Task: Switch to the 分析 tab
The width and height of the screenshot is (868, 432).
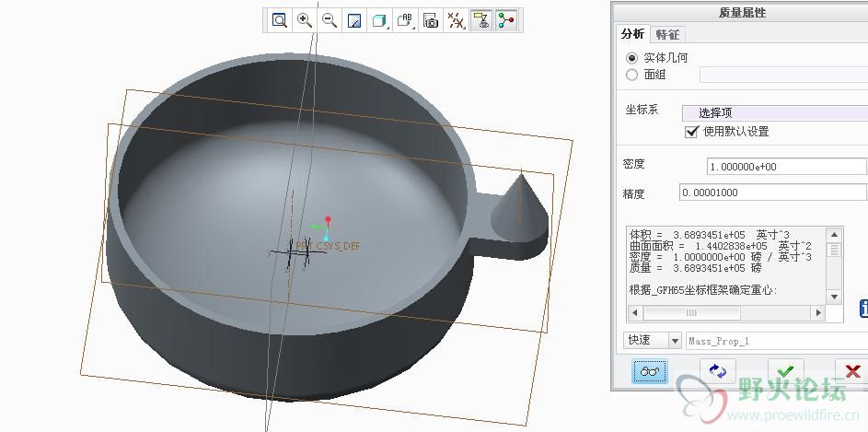Action: pos(632,34)
